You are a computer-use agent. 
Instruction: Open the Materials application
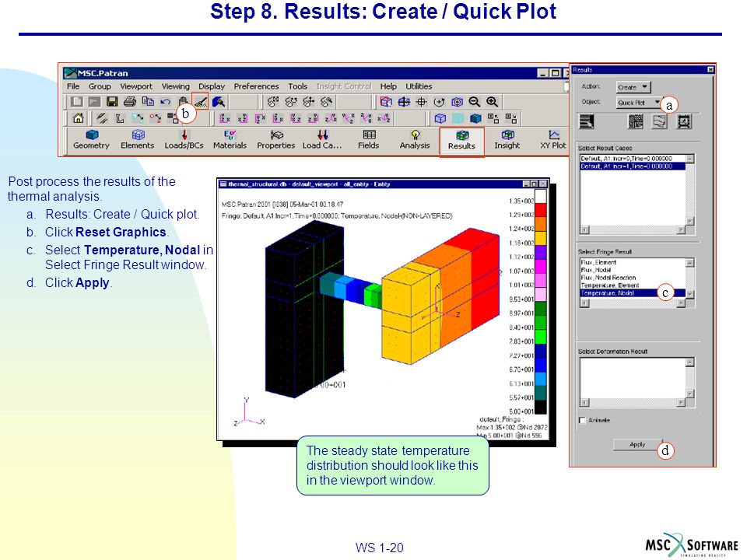coord(230,139)
